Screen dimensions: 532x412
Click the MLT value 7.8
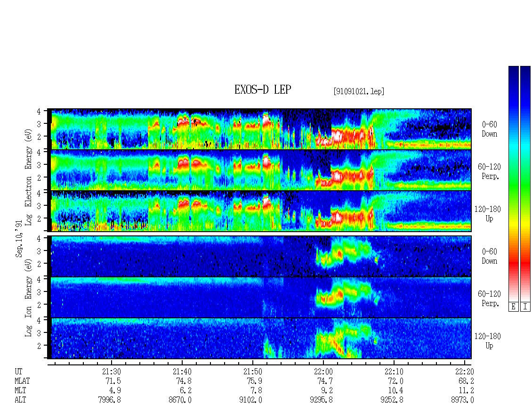[x=256, y=391]
